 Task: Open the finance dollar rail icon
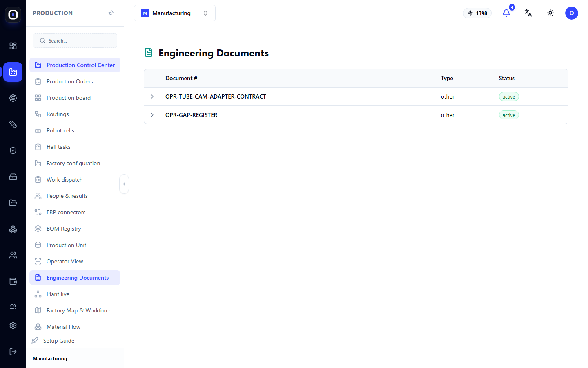[x=13, y=98]
